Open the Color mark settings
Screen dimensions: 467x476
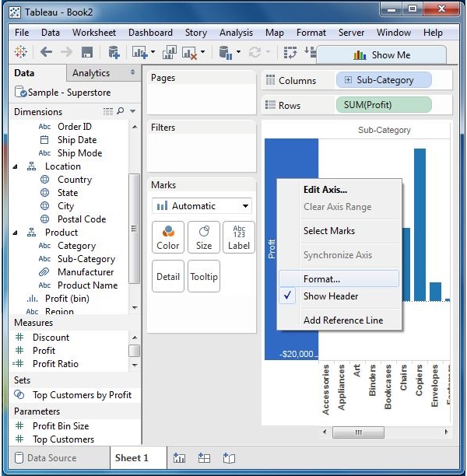168,237
